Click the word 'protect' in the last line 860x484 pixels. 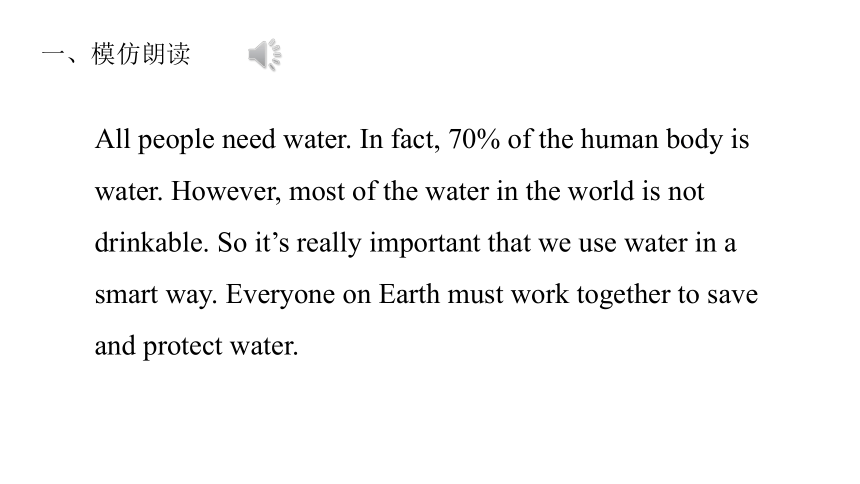[183, 347]
